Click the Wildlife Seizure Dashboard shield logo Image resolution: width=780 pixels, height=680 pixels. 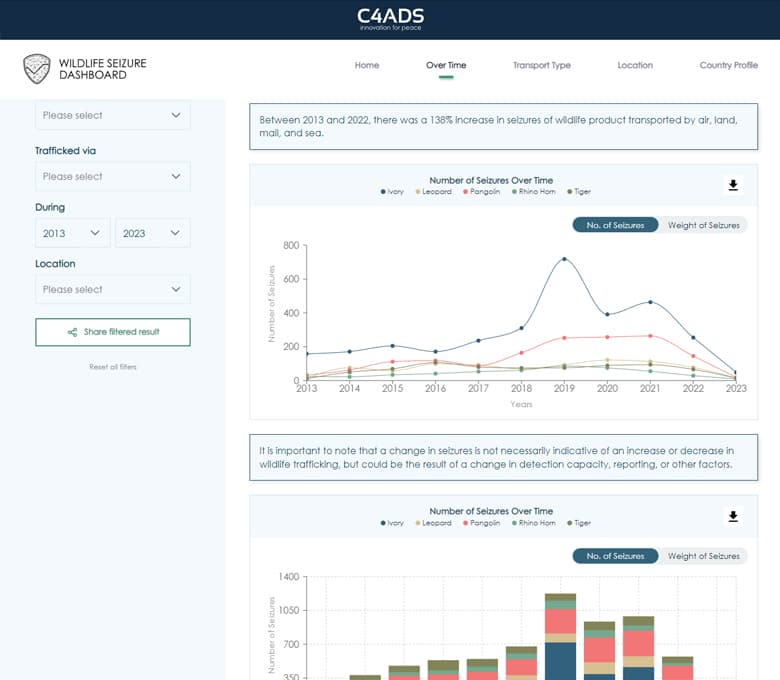(x=37, y=69)
